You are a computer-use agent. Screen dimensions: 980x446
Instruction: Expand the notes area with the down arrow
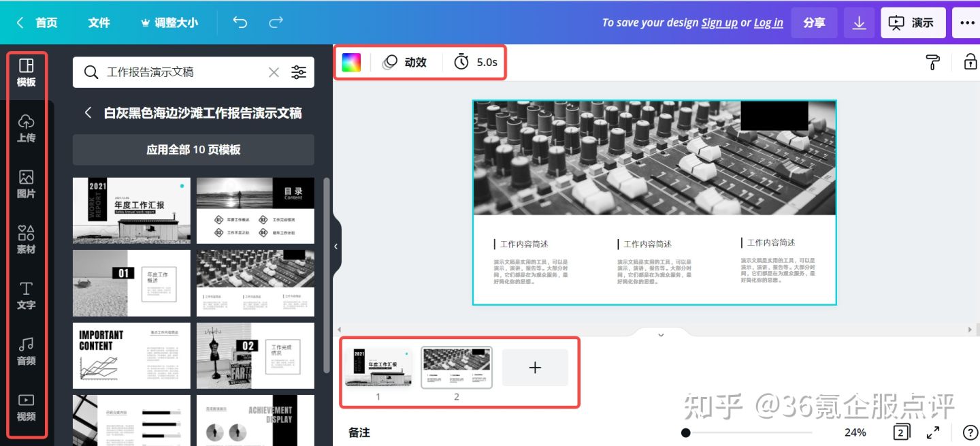659,334
